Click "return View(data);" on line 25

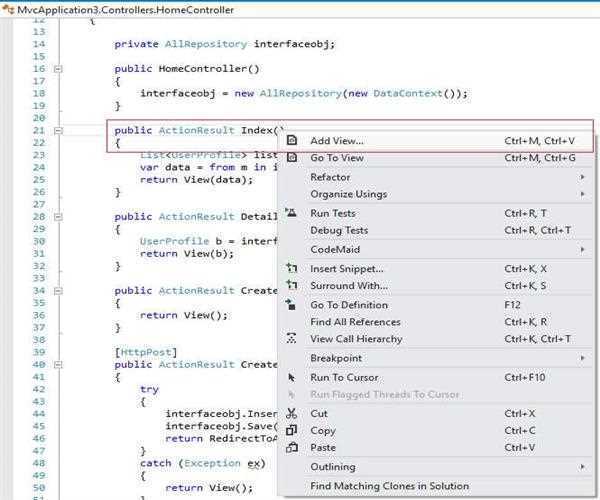[x=196, y=179]
